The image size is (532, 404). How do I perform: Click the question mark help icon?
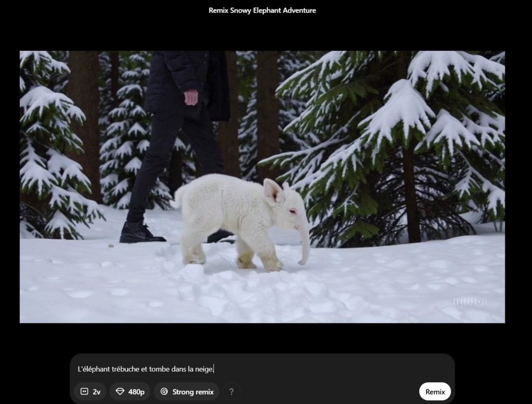click(231, 392)
